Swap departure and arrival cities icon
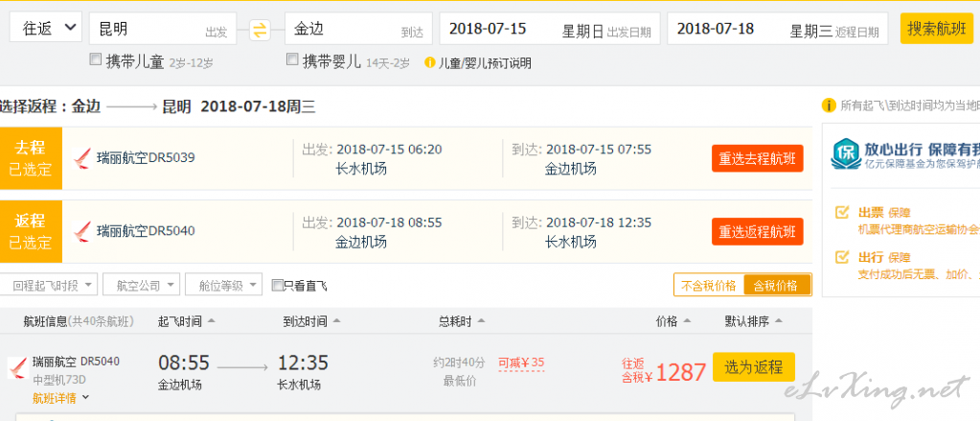980x421 pixels. [x=260, y=30]
